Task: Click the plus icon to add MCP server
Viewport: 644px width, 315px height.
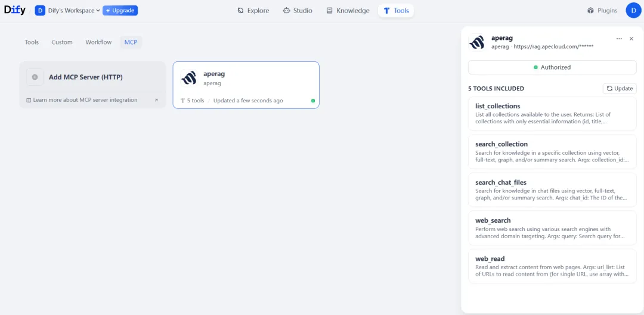Action: tap(35, 77)
